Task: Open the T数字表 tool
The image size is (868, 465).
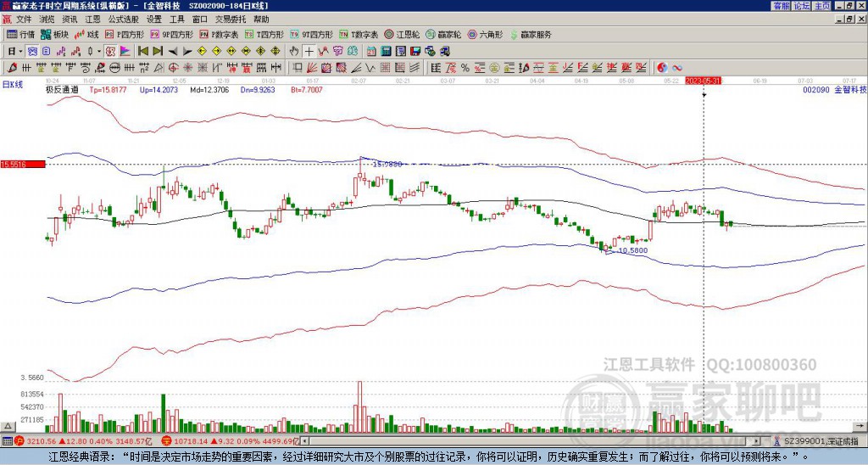Action: (x=359, y=34)
